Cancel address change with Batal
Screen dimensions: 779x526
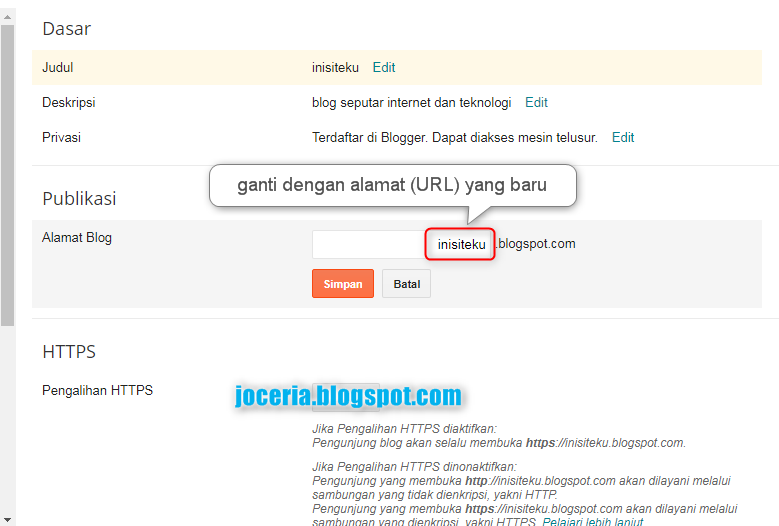pyautogui.click(x=406, y=284)
